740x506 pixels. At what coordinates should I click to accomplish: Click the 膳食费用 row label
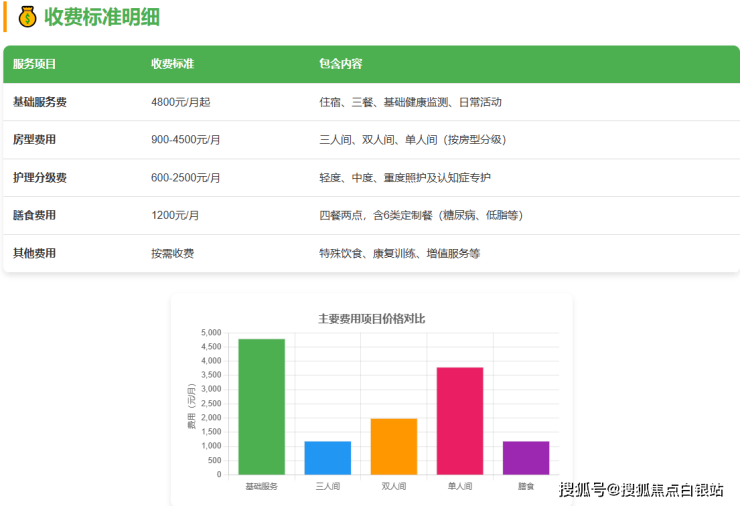(34, 215)
